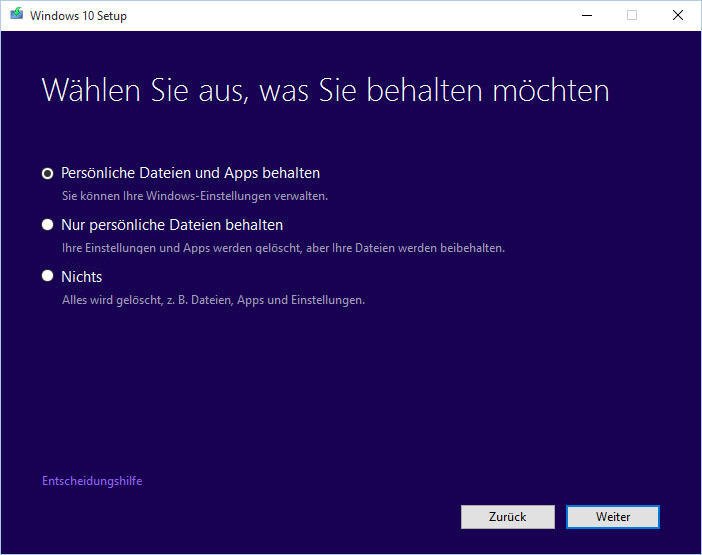Minimize the Windows 10 Setup window
The image size is (702, 555).
pos(587,16)
